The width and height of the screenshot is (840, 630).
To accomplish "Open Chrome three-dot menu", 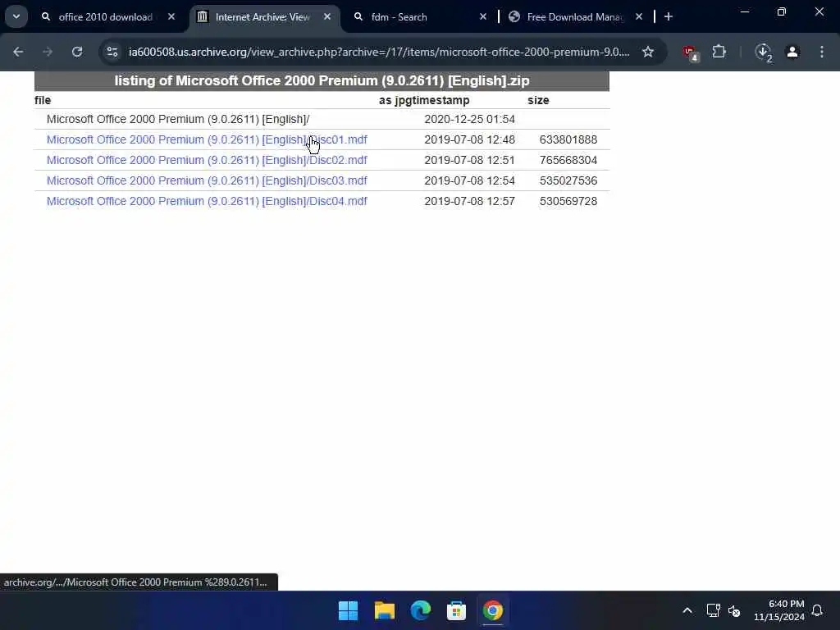I will tap(822, 52).
